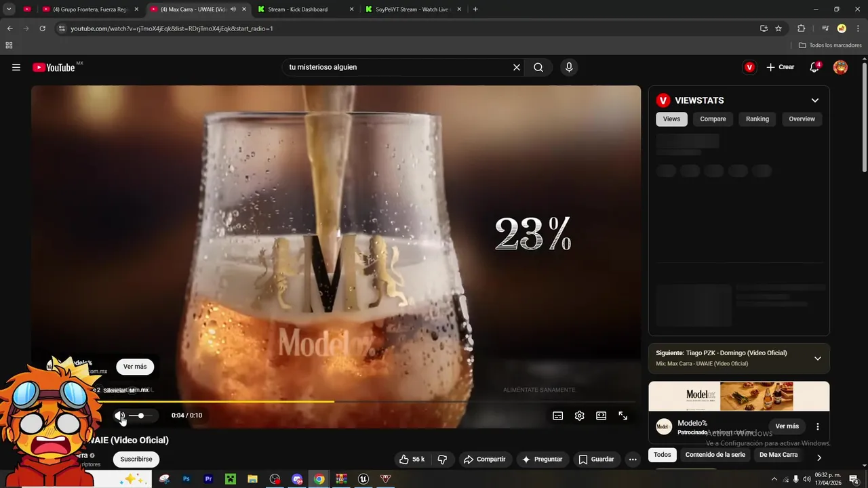Image resolution: width=868 pixels, height=488 pixels.
Task: Like the video with 56 k
Action: click(412, 459)
